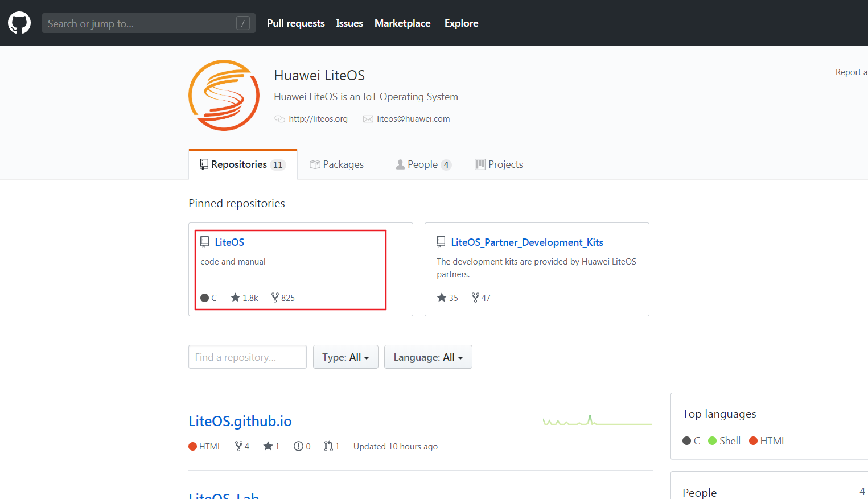This screenshot has height=499, width=868.
Task: Click the People count badge 4
Action: pos(446,165)
